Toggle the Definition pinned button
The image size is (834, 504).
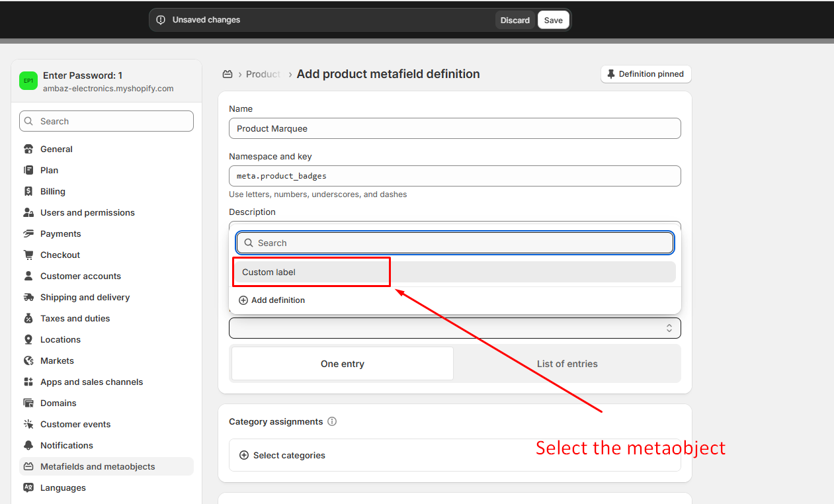click(x=646, y=74)
